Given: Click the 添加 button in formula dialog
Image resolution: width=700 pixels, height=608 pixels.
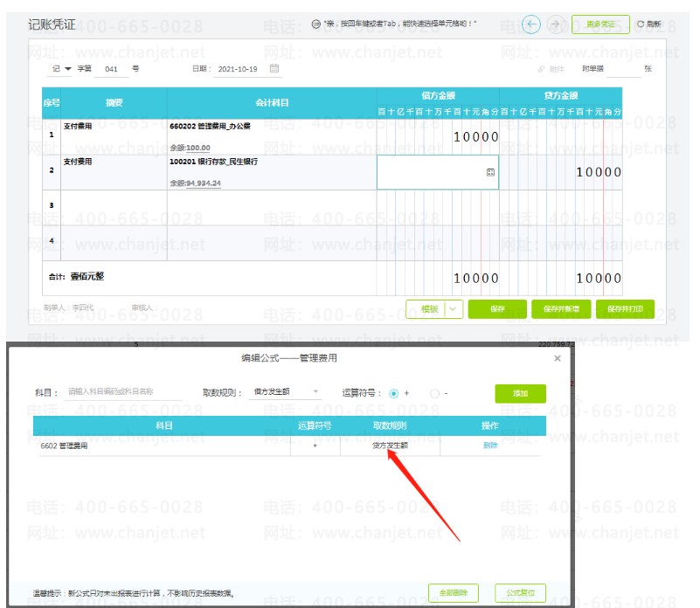Looking at the screenshot, I should (x=520, y=393).
